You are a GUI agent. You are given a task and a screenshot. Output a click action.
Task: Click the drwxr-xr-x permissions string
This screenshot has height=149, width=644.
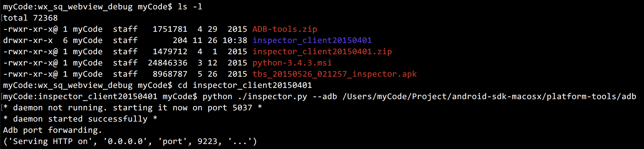point(28,41)
